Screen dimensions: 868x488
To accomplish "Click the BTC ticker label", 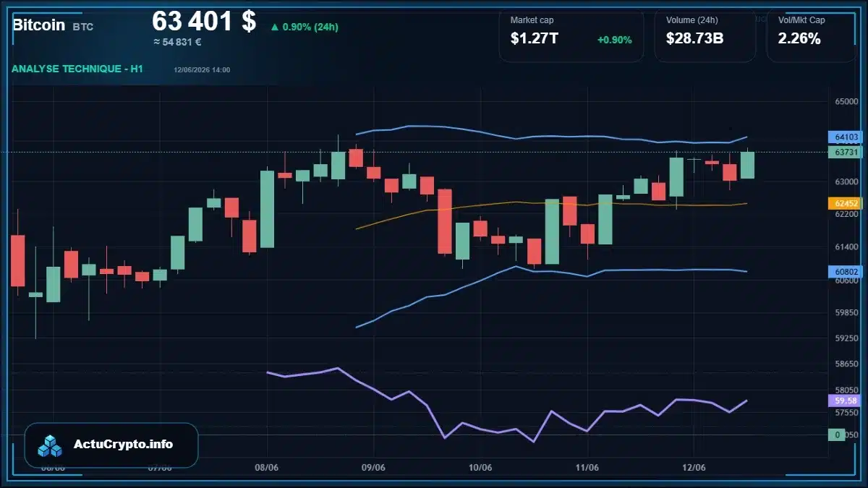I will tap(83, 27).
